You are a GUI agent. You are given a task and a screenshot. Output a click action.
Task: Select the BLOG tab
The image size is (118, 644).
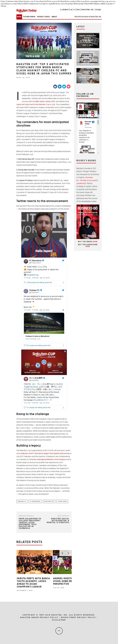point(19,17)
